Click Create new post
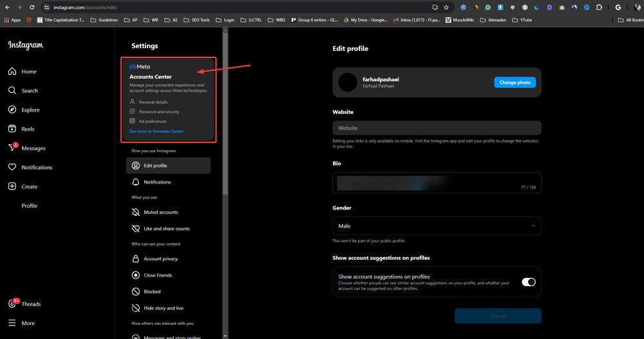The height and width of the screenshot is (339, 644). click(23, 186)
